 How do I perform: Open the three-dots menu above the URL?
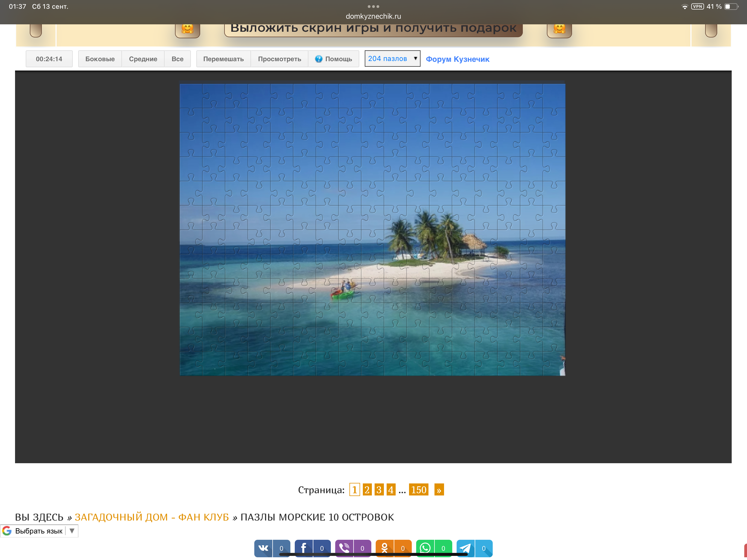(373, 6)
